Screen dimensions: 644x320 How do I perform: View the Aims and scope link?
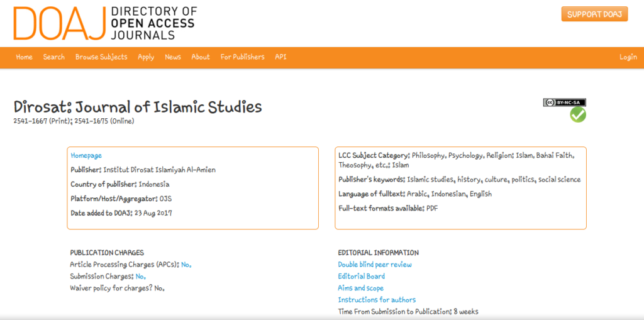(360, 289)
